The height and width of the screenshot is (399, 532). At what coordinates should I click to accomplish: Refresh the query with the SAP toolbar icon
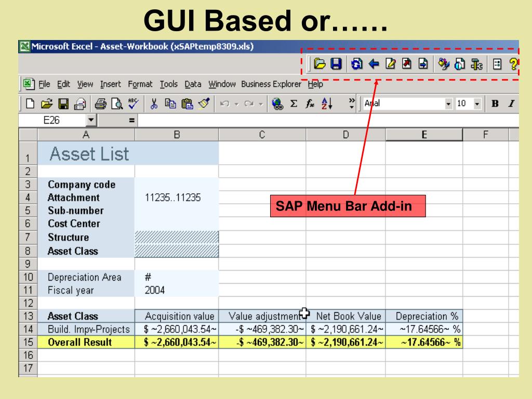coord(356,64)
